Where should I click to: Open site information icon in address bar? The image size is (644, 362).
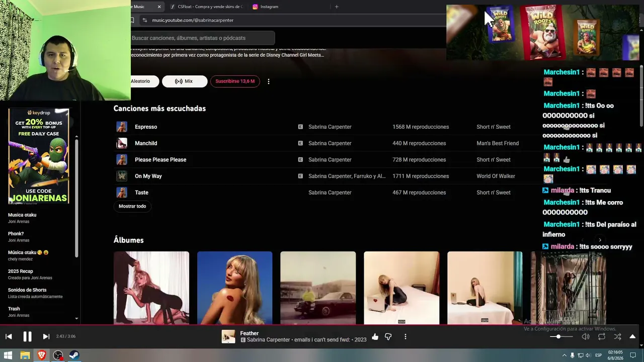[145, 20]
